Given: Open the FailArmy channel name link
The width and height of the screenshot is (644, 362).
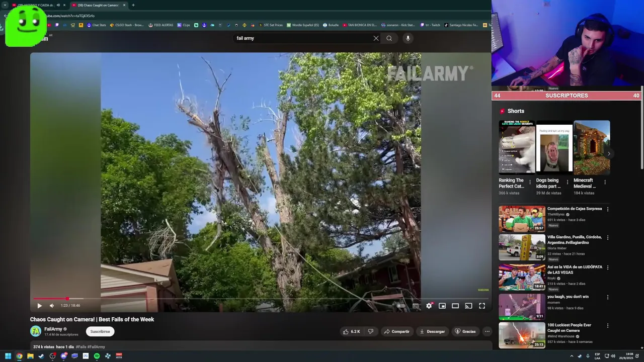Looking at the screenshot, I should (53, 329).
